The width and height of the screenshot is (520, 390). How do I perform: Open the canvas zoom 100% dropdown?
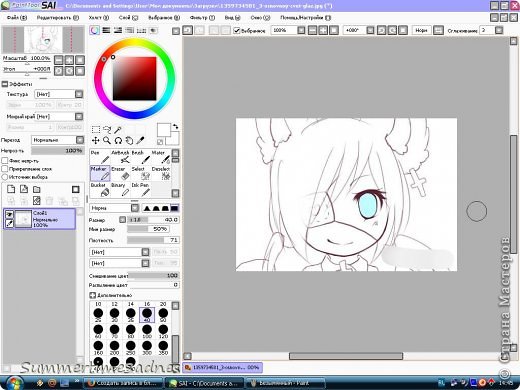301,30
